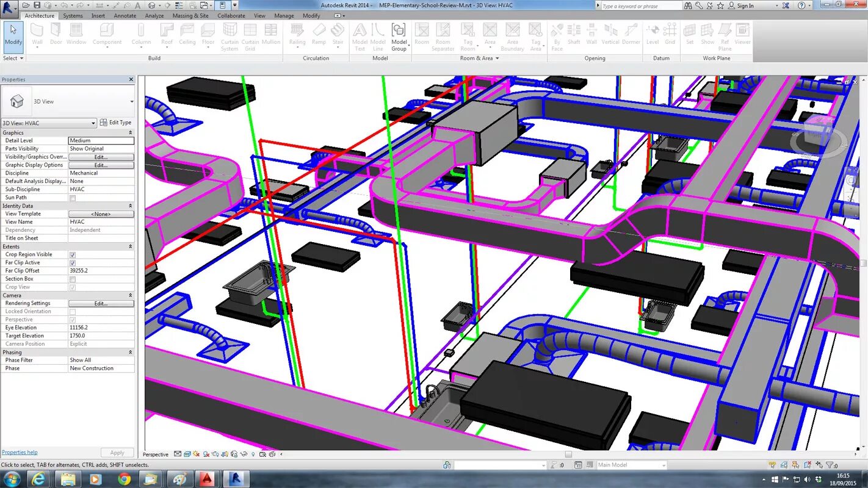Screen dimensions: 868x488
Task: Open Internet Explorer from the taskbar
Action: pos(39,479)
